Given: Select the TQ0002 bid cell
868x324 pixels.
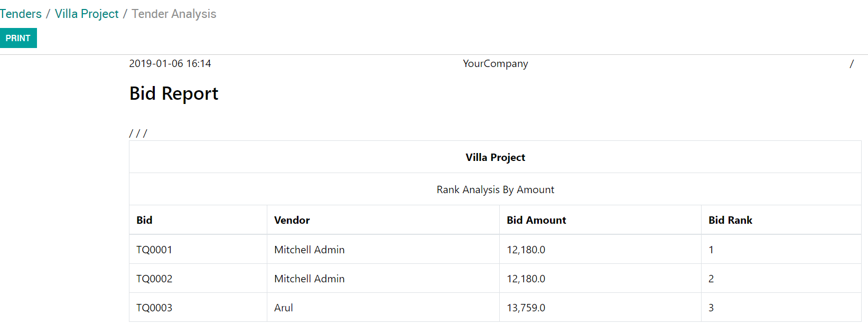Looking at the screenshot, I should click(154, 279).
